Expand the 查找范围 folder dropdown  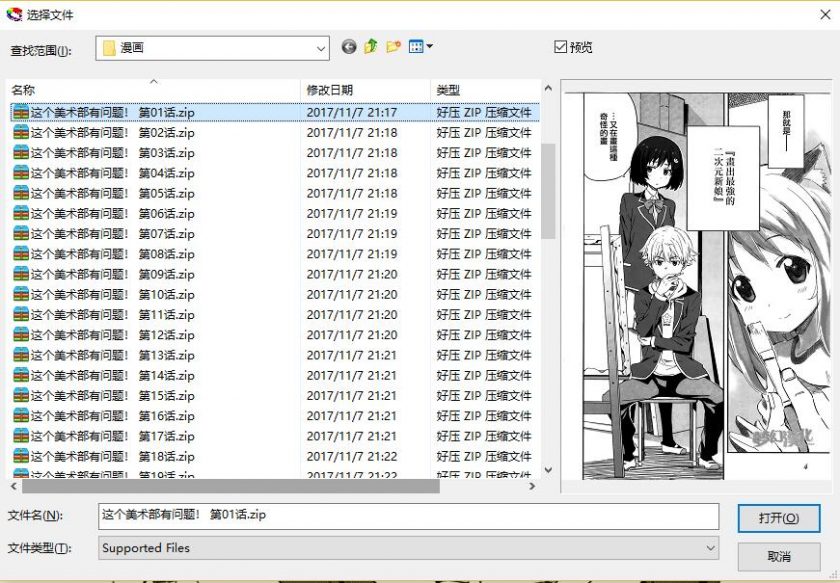coord(320,48)
